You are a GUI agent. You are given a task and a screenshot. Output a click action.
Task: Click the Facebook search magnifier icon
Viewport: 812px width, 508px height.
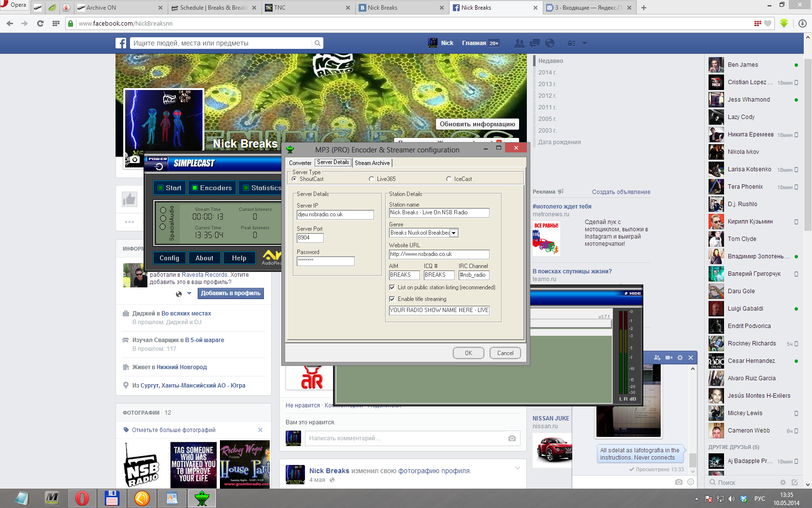click(318, 43)
